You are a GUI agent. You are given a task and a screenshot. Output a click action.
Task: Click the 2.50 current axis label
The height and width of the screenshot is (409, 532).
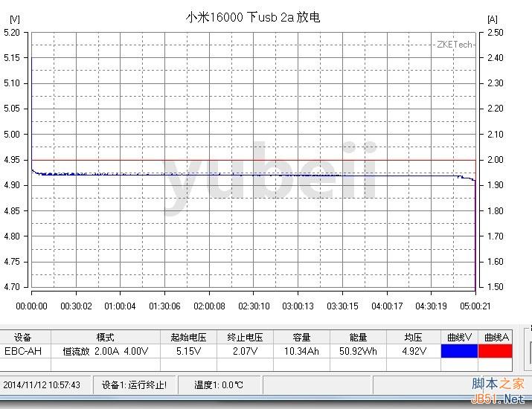[x=496, y=33]
